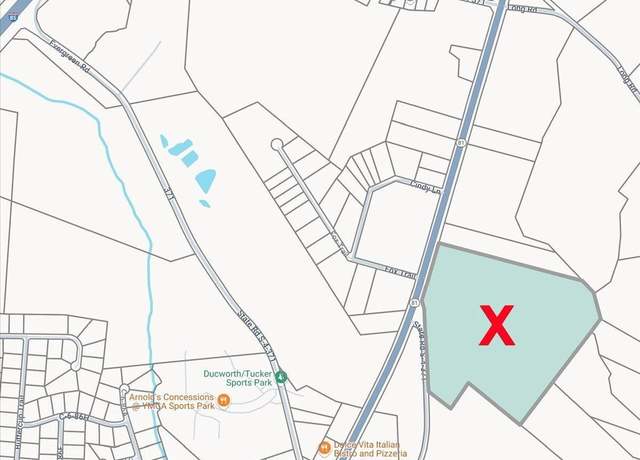
Task: Select the Cindy Ln street label
Action: click(x=426, y=187)
